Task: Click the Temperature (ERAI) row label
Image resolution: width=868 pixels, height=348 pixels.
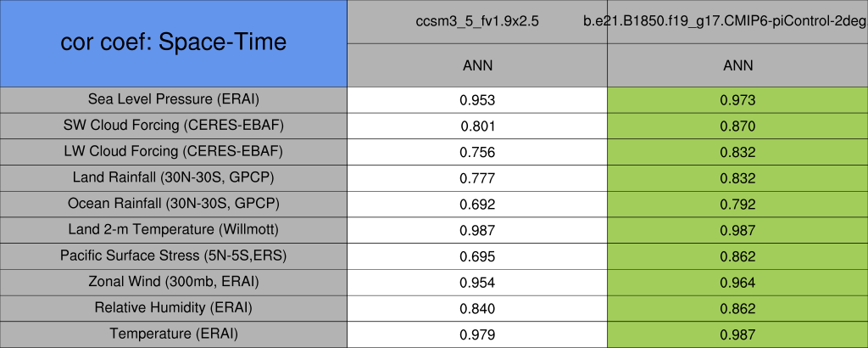Action: tap(173, 334)
